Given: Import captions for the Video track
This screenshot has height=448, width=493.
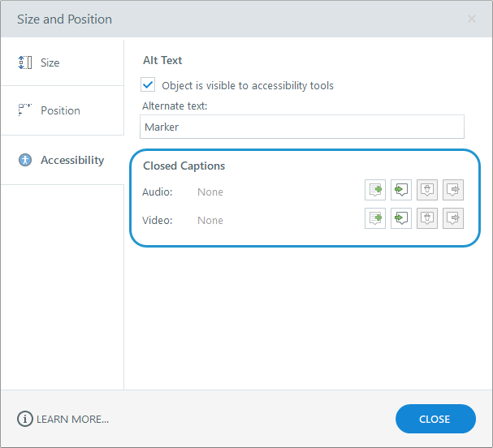Looking at the screenshot, I should click(x=401, y=218).
